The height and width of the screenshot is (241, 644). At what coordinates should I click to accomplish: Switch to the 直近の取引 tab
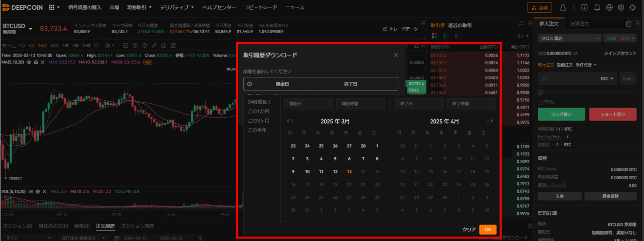460,25
